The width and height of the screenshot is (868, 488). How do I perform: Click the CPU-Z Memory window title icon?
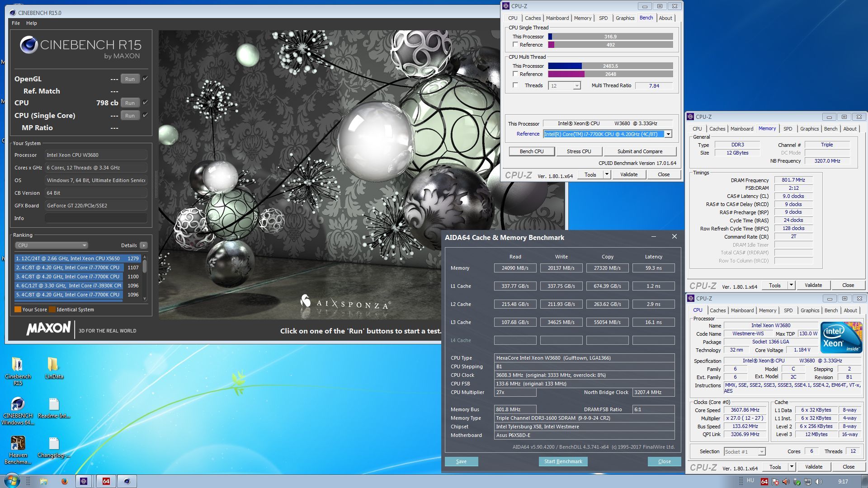click(690, 117)
